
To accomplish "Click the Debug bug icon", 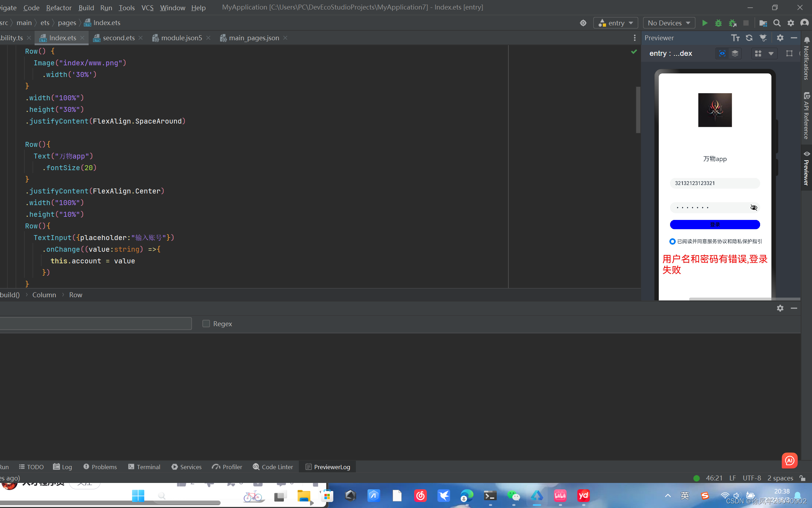I will coord(718,23).
